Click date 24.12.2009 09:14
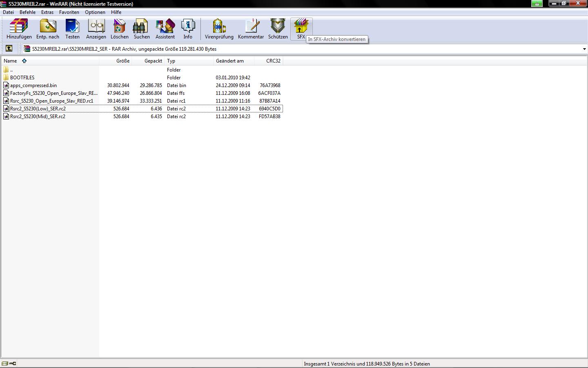588x368 pixels. [233, 85]
